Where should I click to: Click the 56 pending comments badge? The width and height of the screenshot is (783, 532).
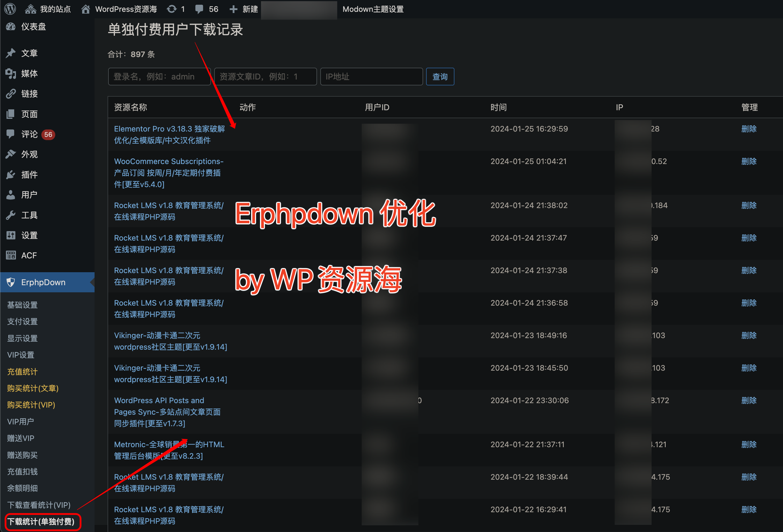click(48, 134)
